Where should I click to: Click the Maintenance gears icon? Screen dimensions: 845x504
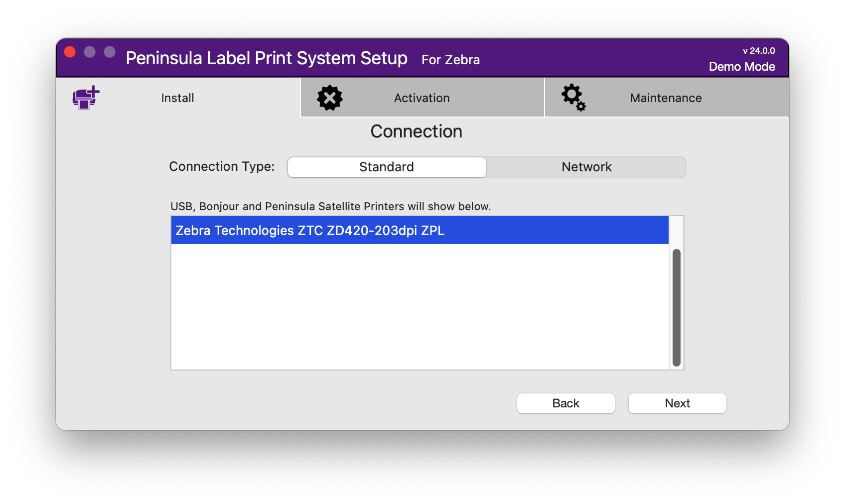point(573,97)
